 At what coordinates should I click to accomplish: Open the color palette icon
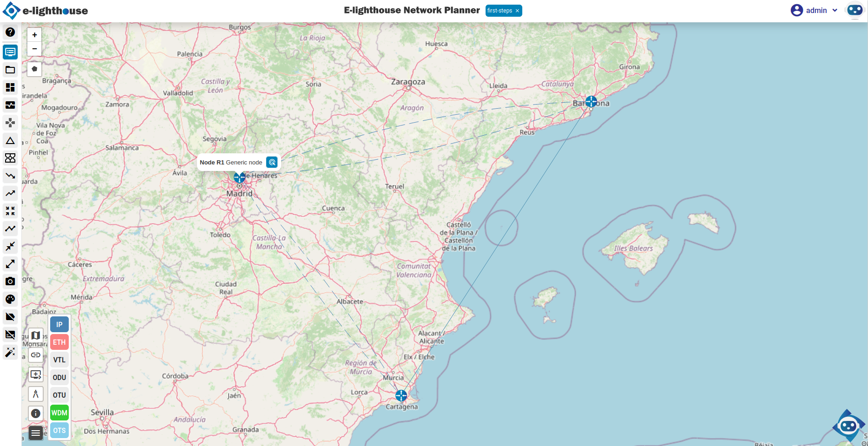click(x=10, y=299)
